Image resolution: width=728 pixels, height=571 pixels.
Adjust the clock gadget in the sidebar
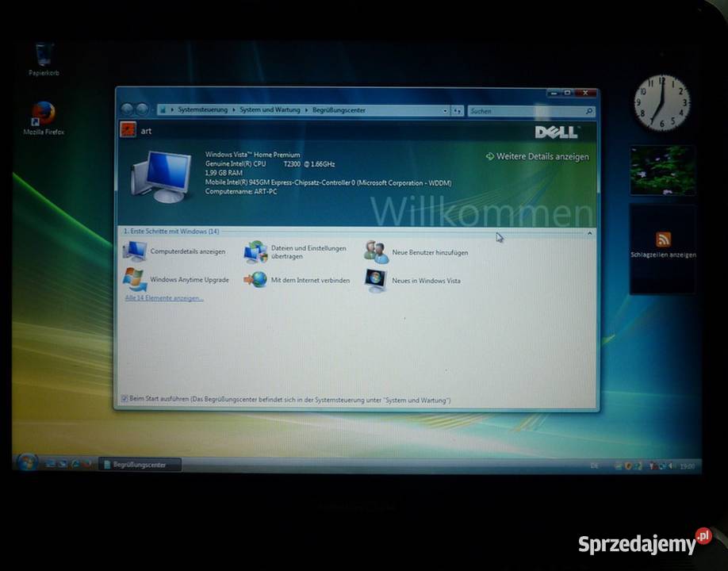pos(662,103)
